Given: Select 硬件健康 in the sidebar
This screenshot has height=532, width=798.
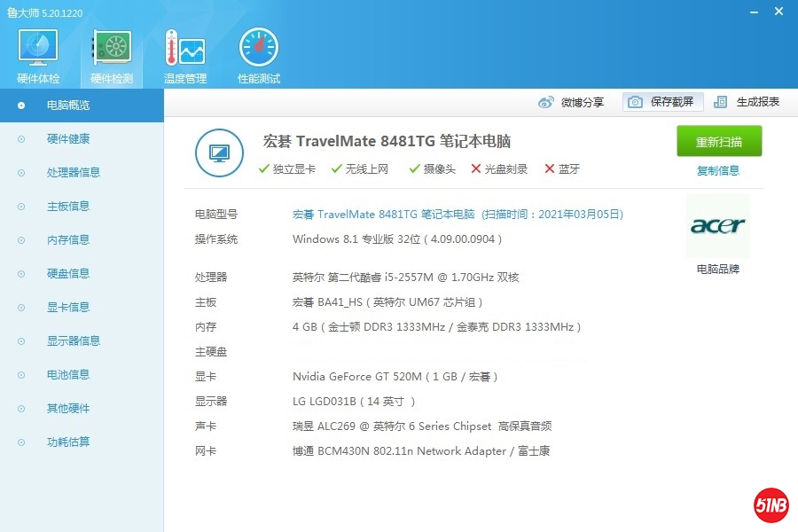Looking at the screenshot, I should [68, 139].
